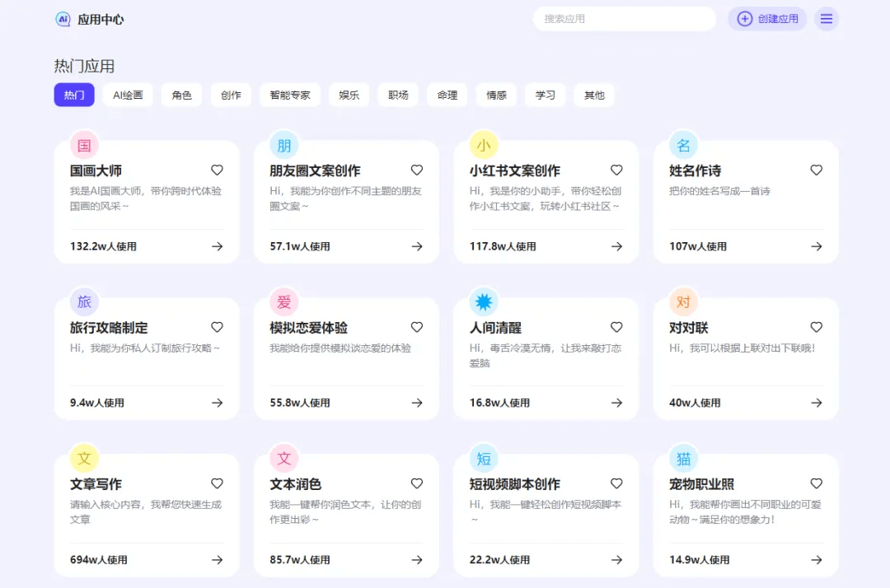Click the 朋 avatar icon on 朋友圈文案创作 card
Screen dimensions: 890x588
click(283, 145)
